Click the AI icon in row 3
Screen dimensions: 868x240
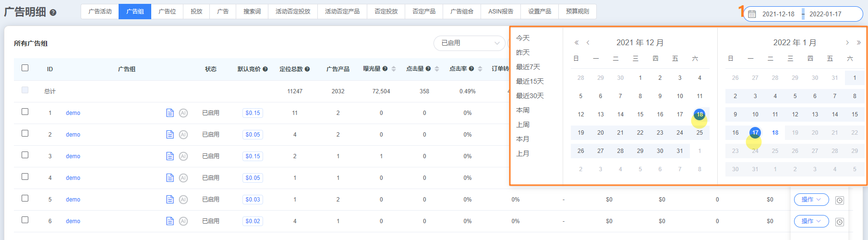(x=183, y=156)
